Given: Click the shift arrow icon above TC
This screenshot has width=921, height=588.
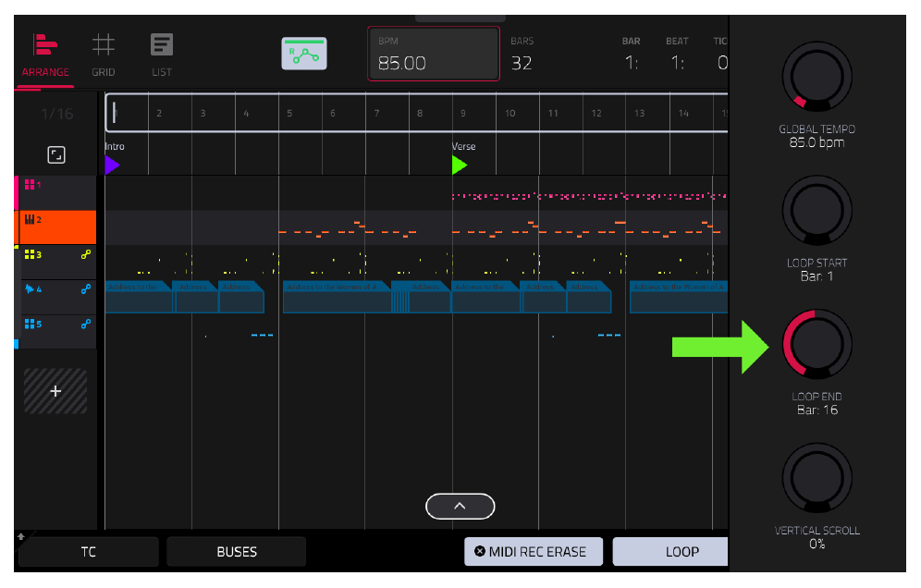Looking at the screenshot, I should [21, 536].
